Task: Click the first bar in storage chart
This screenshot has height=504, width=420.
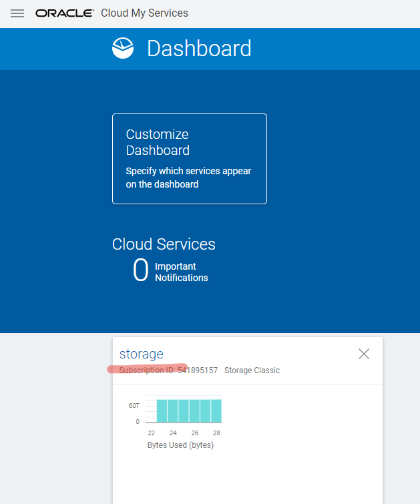Action: click(162, 411)
